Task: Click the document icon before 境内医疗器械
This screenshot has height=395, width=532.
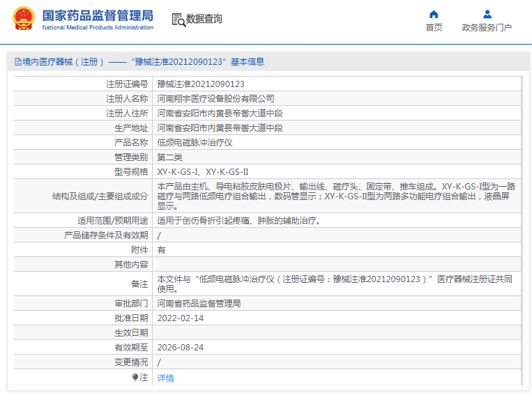Action: (17, 62)
